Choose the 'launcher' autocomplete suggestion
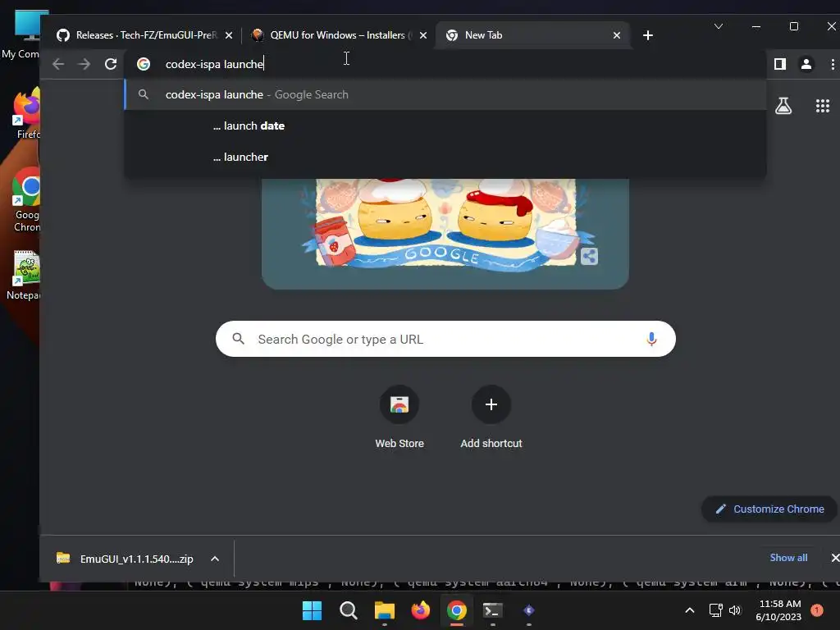This screenshot has width=840, height=630. pos(445,157)
